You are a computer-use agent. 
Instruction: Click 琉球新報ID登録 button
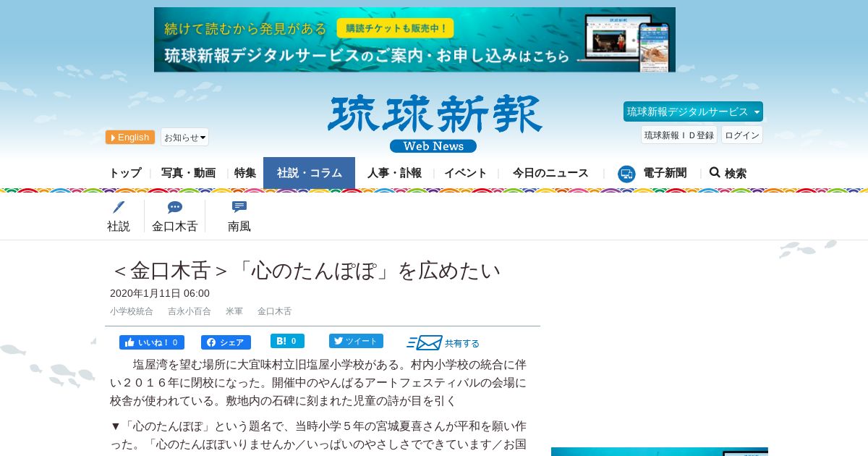[x=679, y=135]
